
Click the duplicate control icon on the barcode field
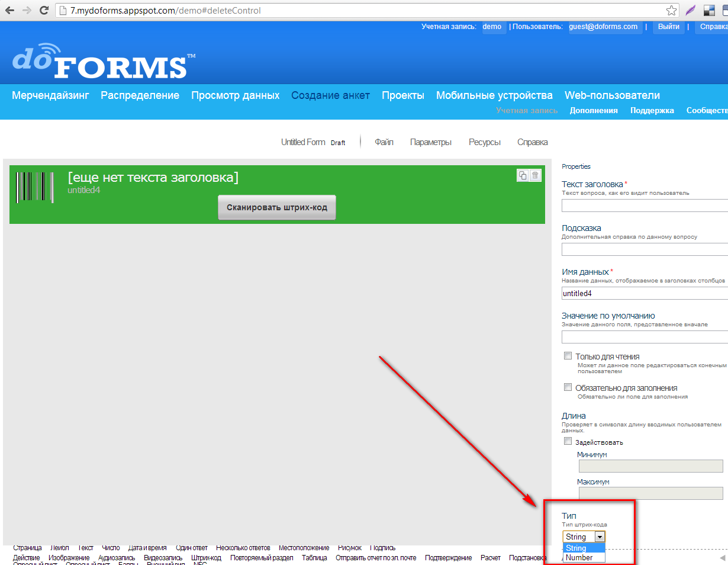(x=523, y=175)
